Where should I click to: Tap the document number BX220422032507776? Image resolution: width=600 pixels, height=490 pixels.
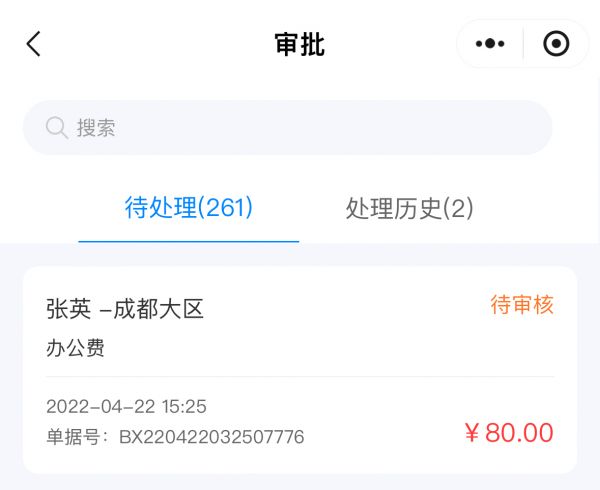click(211, 437)
